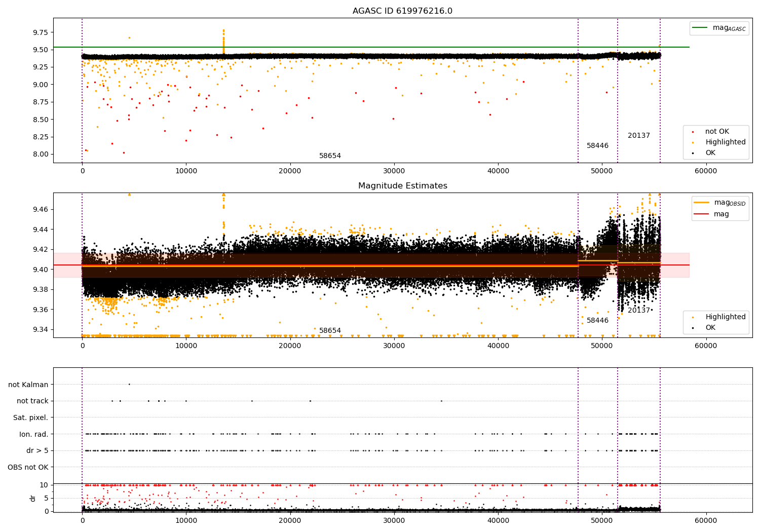Click the 'OK' legend marker in Magnitude Estimates plot

(693, 328)
